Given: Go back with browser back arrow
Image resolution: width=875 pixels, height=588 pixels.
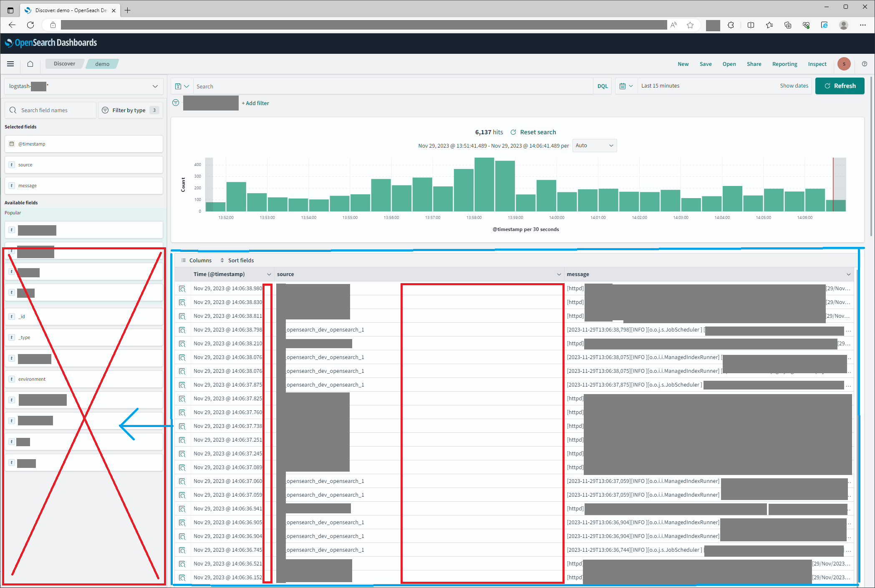Looking at the screenshot, I should tap(12, 25).
